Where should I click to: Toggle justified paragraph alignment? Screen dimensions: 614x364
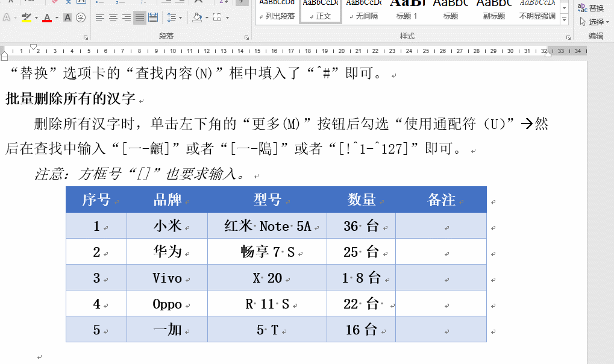(x=139, y=17)
